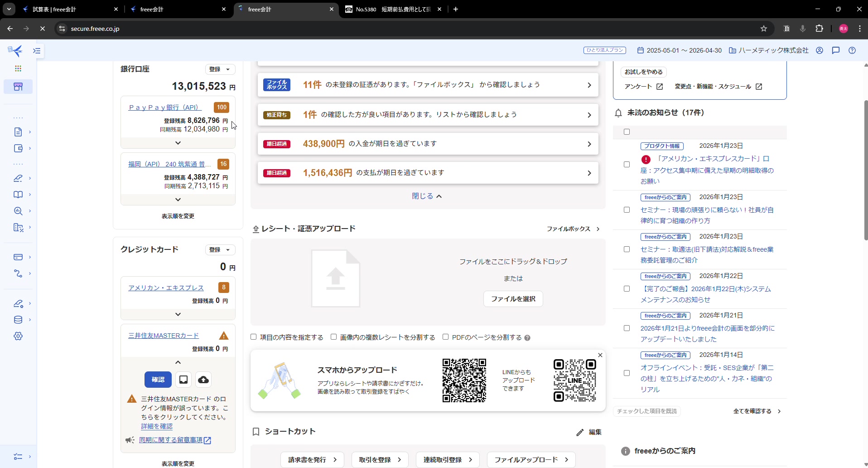The image size is (868, 468).
Task: Open the 銀行口座 登録 dropdown
Action: [220, 69]
